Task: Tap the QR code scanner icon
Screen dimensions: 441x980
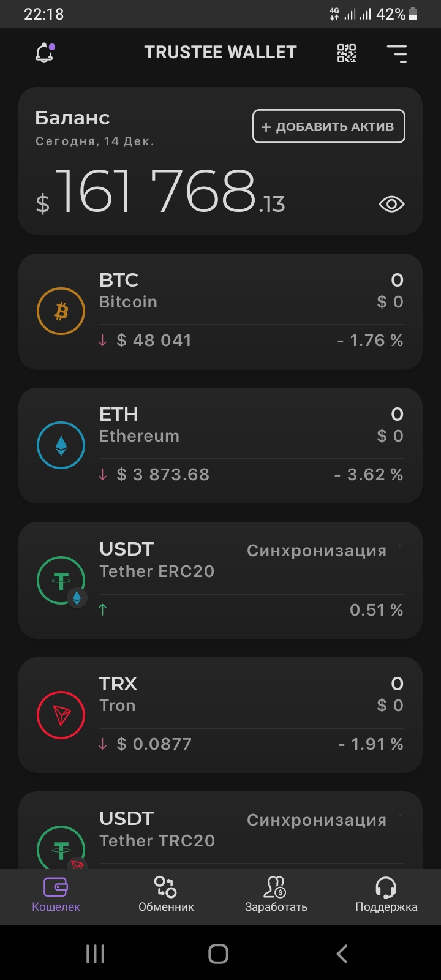Action: 347,54
